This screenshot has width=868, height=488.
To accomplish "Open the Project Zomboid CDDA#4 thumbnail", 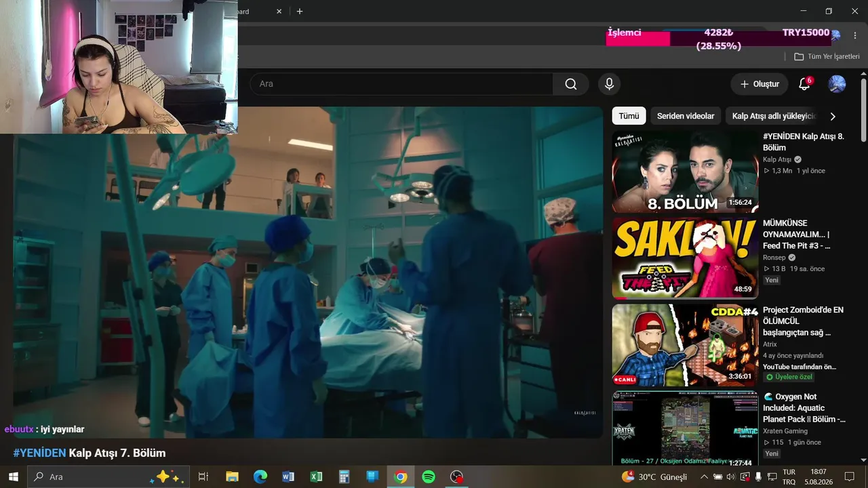I will [685, 345].
